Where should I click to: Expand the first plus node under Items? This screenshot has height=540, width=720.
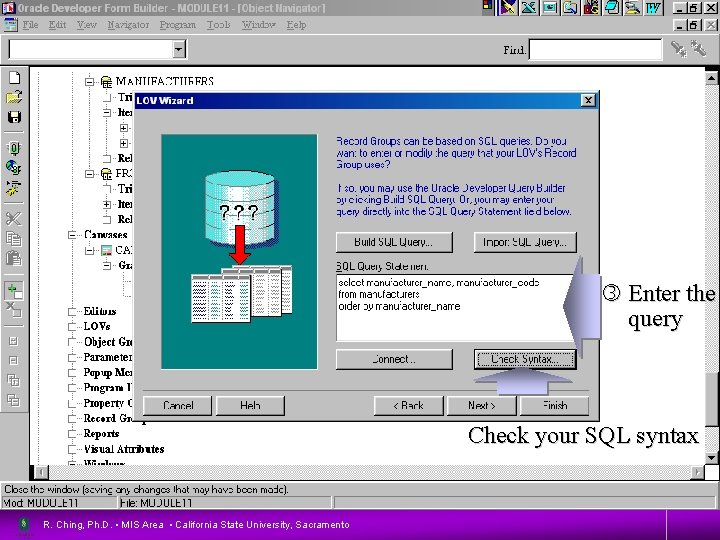(x=124, y=128)
